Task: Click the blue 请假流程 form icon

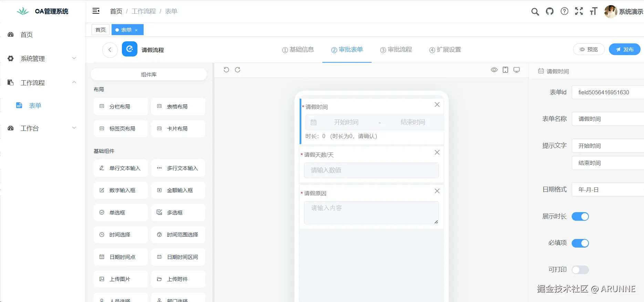Action: click(129, 49)
